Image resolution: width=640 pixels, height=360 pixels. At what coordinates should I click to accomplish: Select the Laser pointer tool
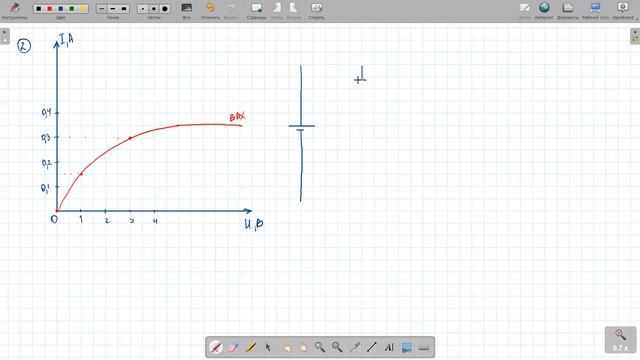(355, 347)
